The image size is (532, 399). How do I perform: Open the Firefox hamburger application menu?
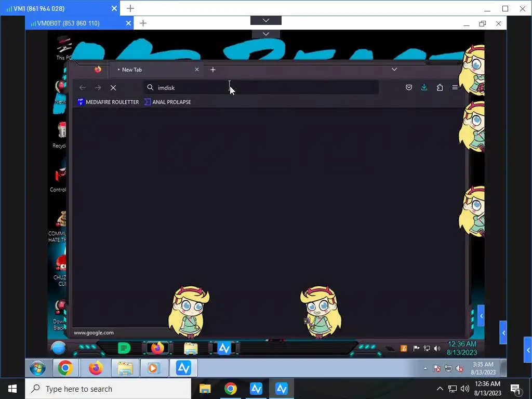[455, 87]
